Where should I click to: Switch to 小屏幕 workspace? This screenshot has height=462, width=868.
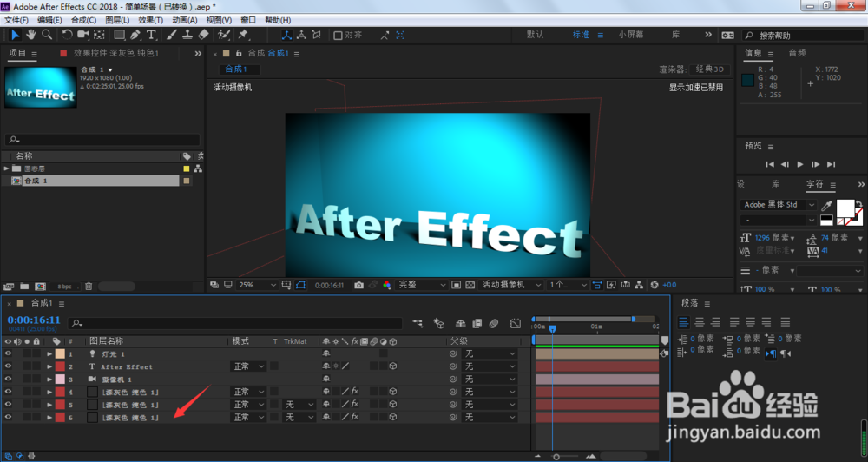coord(630,35)
